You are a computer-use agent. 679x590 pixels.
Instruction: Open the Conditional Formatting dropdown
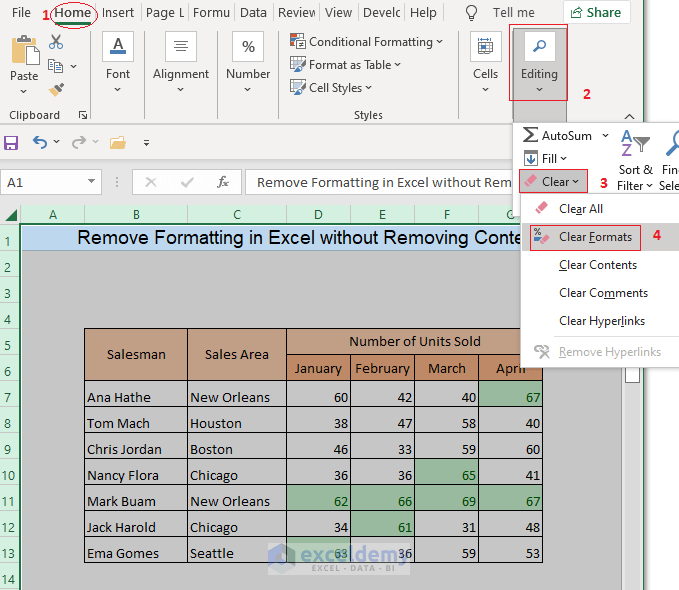tap(366, 42)
